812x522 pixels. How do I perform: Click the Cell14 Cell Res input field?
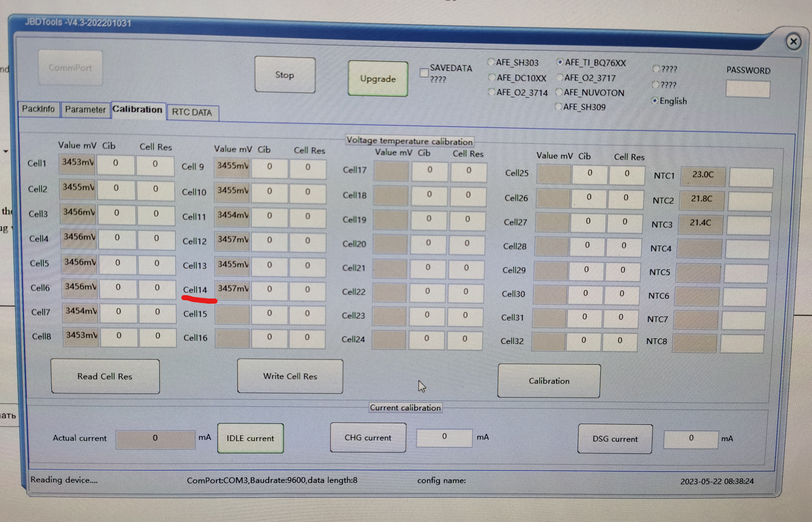pos(307,290)
